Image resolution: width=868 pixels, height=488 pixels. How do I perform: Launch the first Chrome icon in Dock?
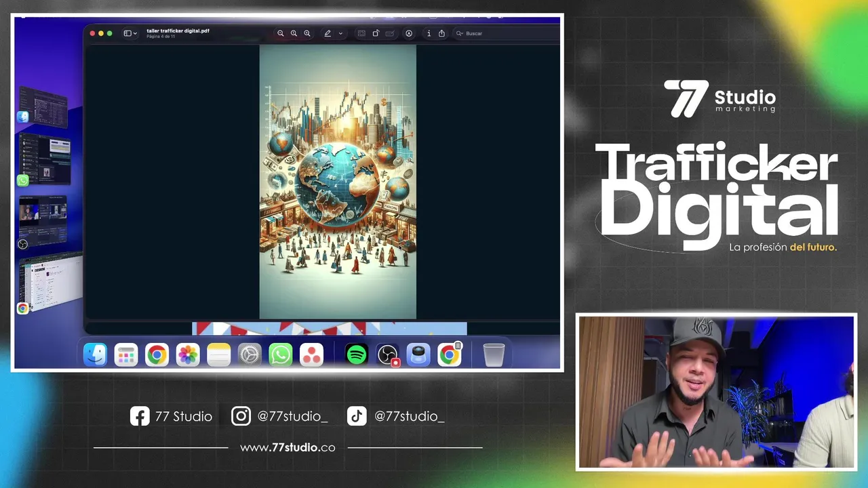click(x=157, y=354)
